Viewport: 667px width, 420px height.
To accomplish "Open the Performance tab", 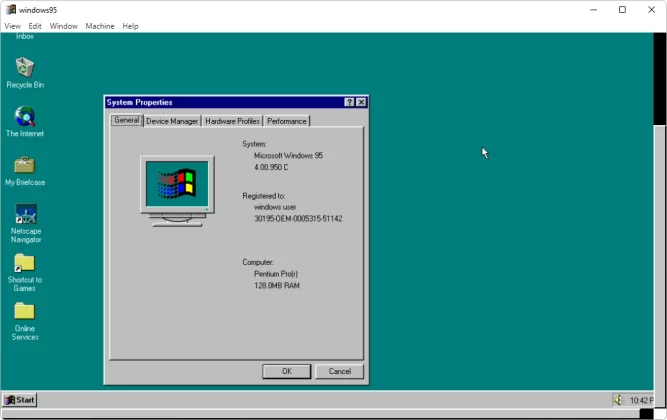I will click(287, 121).
